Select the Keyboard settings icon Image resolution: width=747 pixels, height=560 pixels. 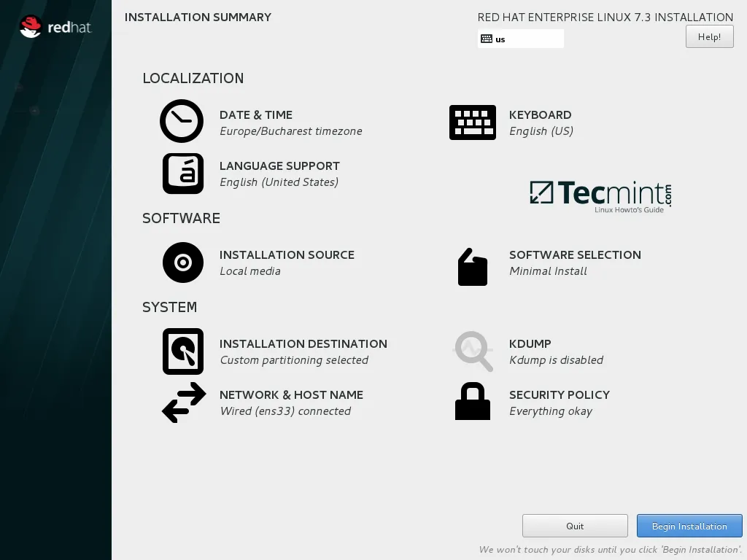pyautogui.click(x=472, y=121)
